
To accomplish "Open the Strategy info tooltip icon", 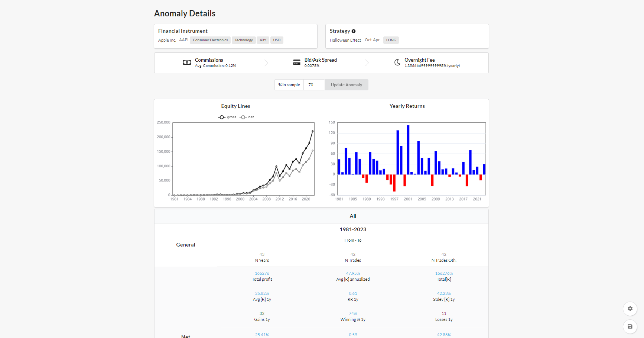I will (x=353, y=31).
